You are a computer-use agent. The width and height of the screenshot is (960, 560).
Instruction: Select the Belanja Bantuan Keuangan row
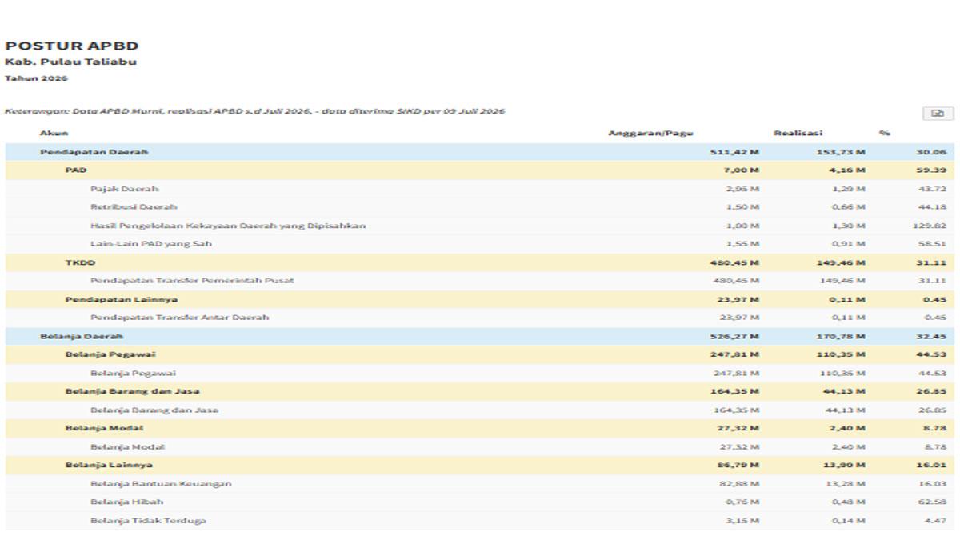480,483
